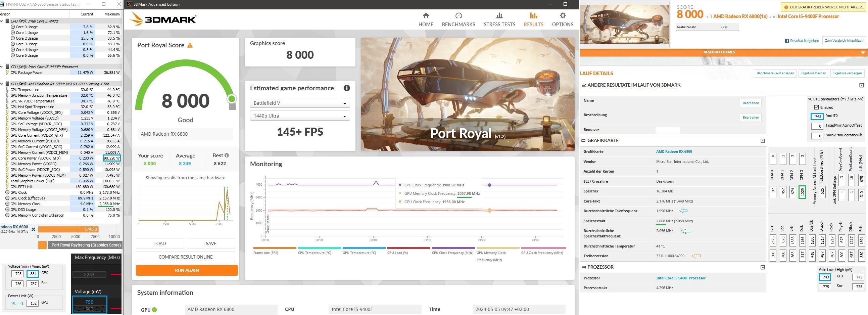Click Bearbeiten next to Beschreibung
Screen dimensions: 868x315
coord(751,117)
